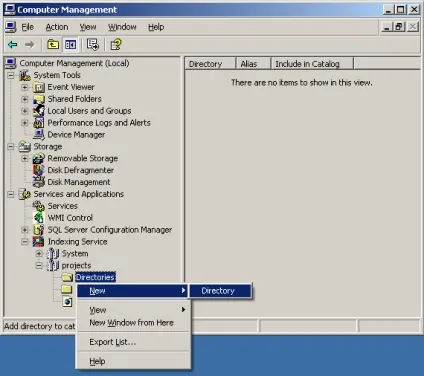Collapse the Indexing Service node
Viewport: 424px width, 376px height.
click(x=25, y=242)
